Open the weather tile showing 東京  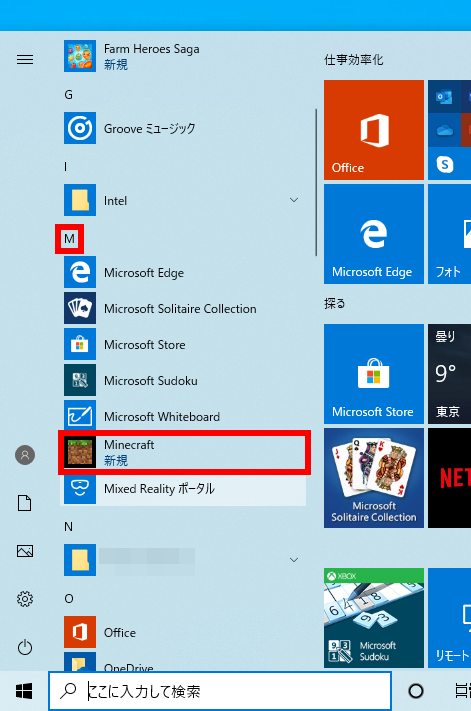click(449, 374)
